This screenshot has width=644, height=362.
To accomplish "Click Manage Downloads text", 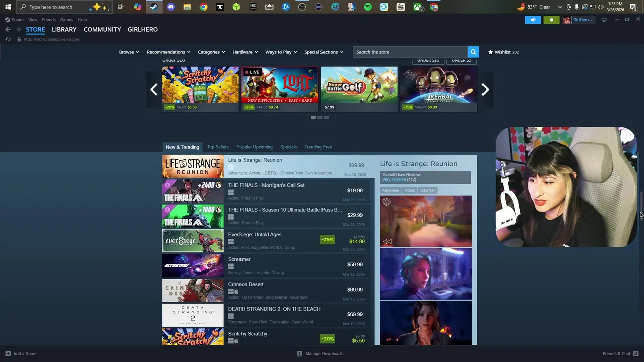I will 324,353.
